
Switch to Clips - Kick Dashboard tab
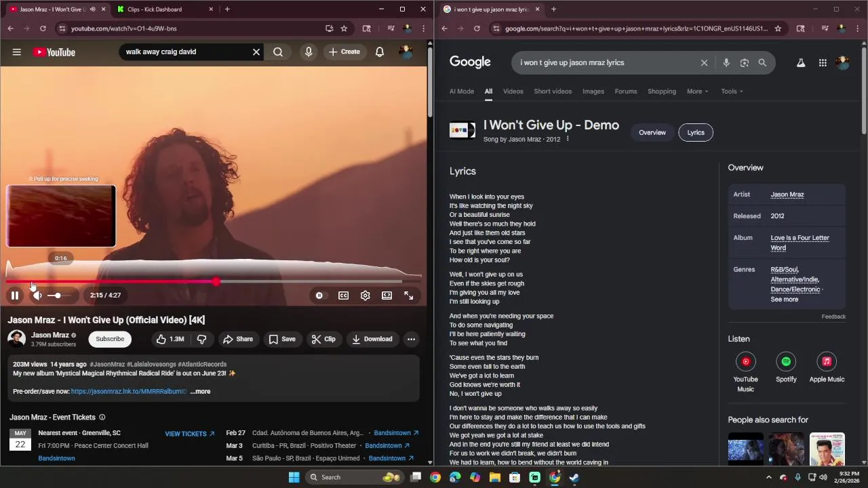(165, 9)
